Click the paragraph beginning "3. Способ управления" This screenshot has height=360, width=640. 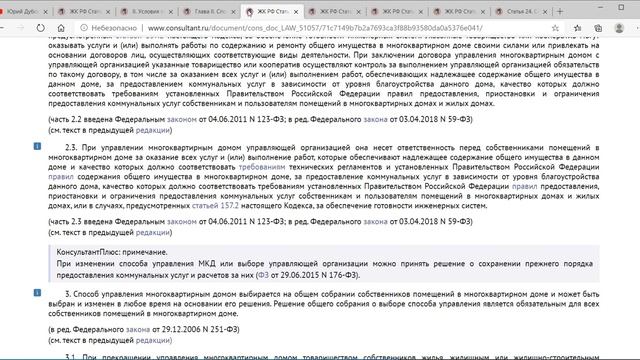[324, 304]
